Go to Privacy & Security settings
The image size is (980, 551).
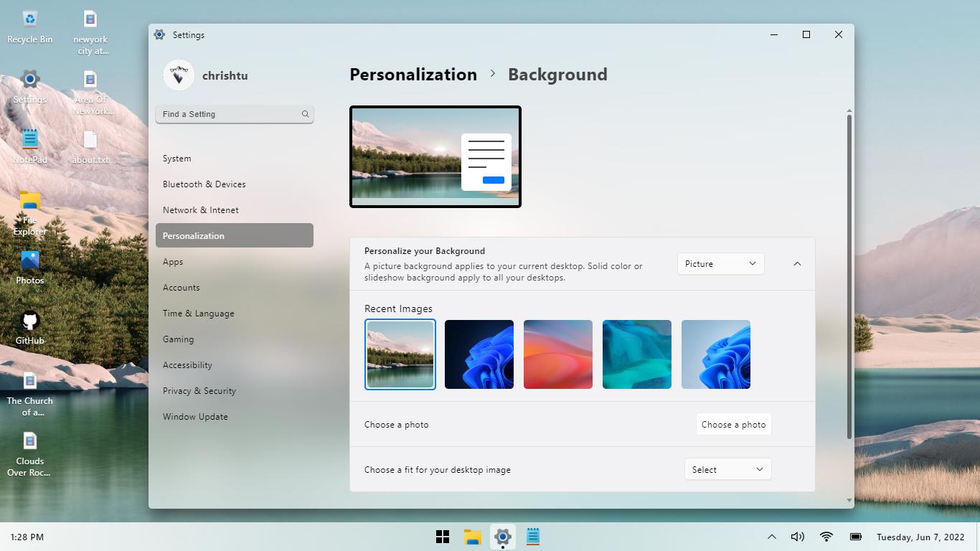pyautogui.click(x=199, y=391)
